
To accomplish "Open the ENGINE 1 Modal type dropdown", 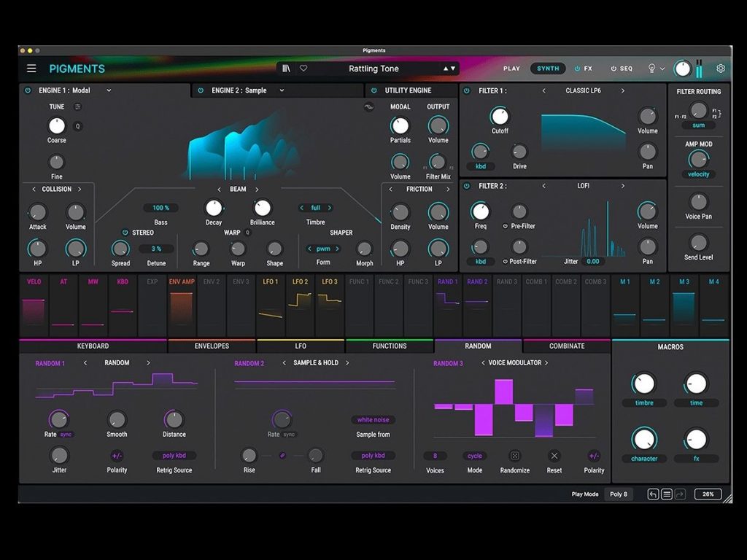I will (x=108, y=90).
